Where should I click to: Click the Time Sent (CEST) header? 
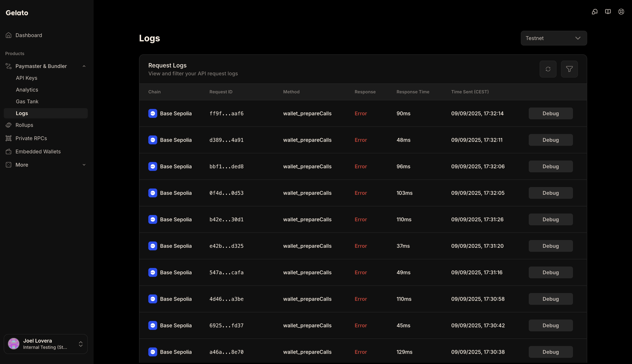coord(470,92)
